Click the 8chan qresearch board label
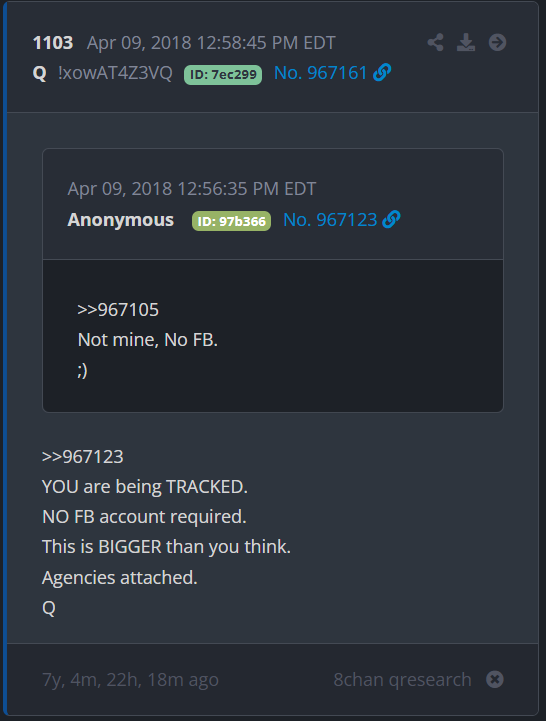The width and height of the screenshot is (546, 721). (402, 679)
